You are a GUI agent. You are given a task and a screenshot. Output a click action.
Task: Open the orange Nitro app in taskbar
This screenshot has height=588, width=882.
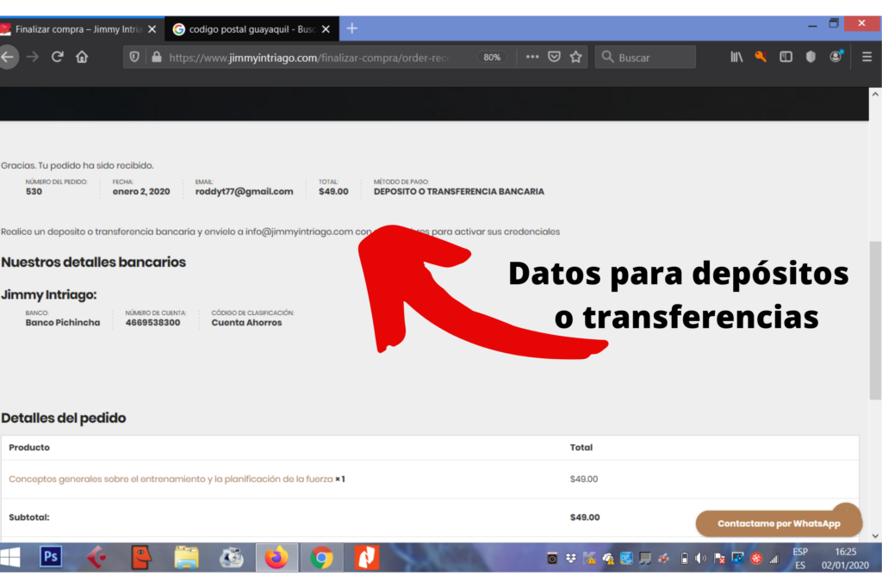[366, 558]
